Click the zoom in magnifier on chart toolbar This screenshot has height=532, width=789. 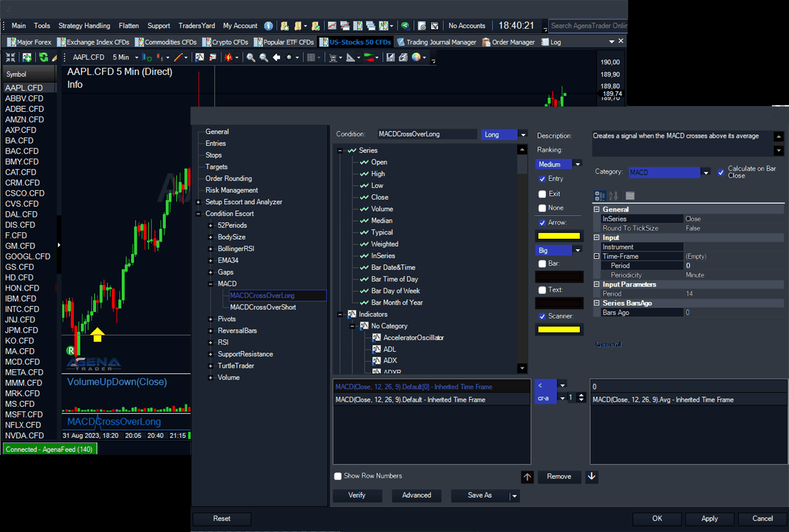[251, 57]
